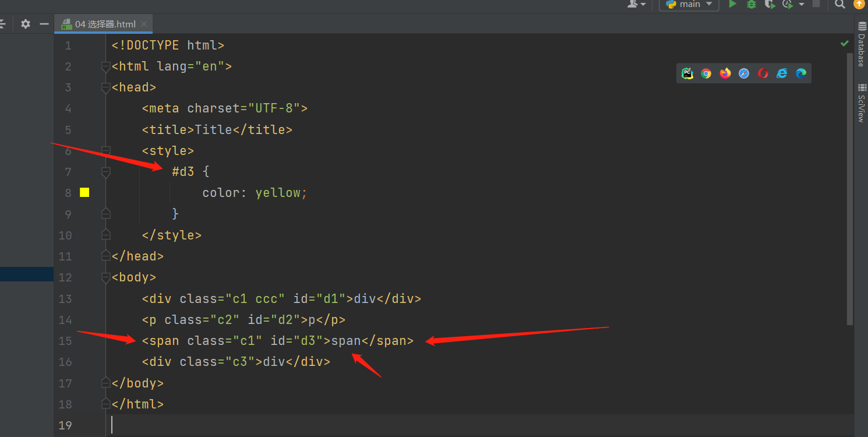Open project panel settings gear
This screenshot has height=437, width=868.
(x=25, y=24)
